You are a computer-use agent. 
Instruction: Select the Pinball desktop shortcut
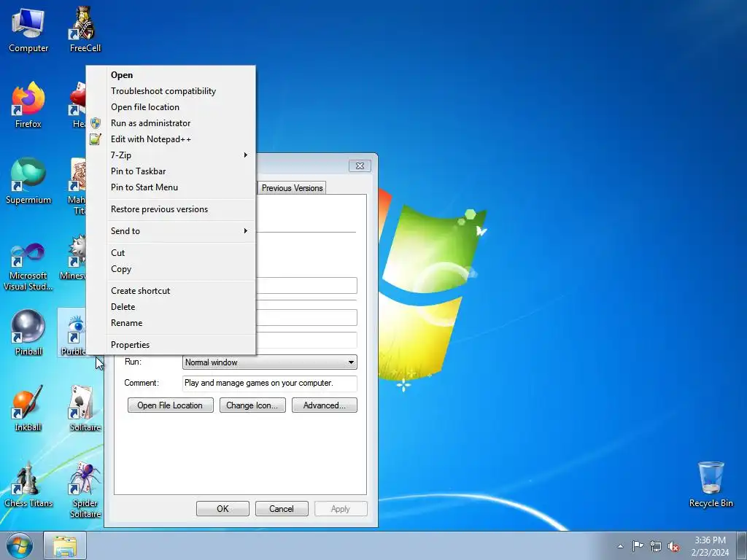point(28,332)
